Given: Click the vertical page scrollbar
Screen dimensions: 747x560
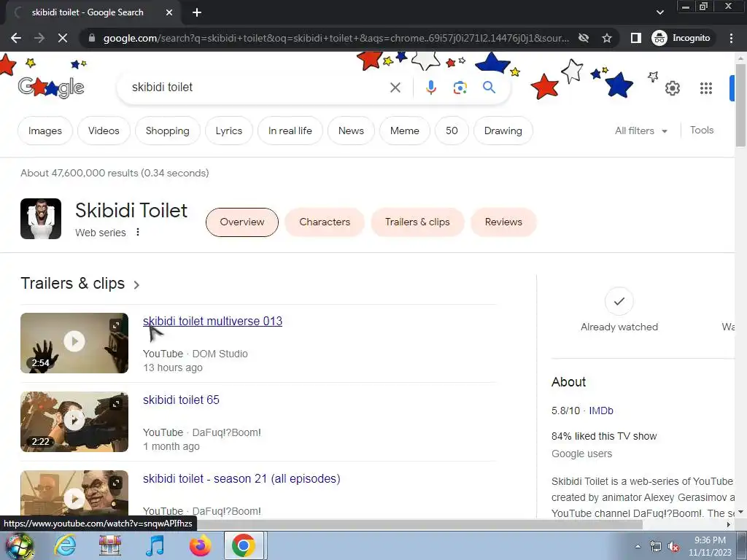Looking at the screenshot, I should (x=740, y=105).
